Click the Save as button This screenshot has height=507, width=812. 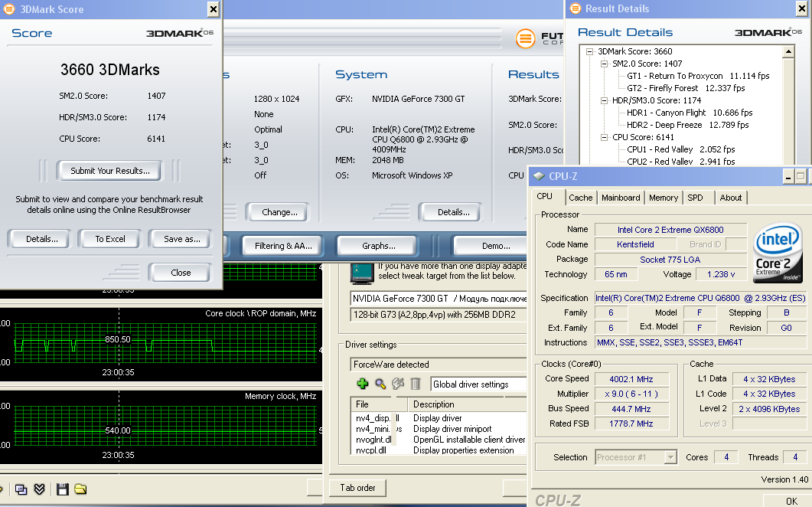pyautogui.click(x=182, y=239)
